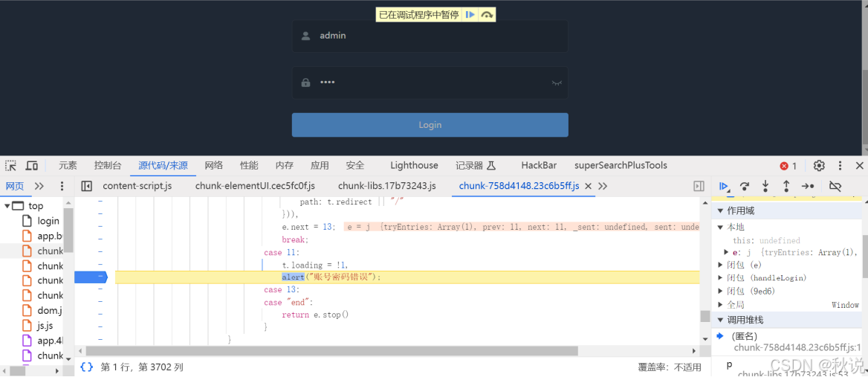
Task: Open the 网络 tab
Action: [x=214, y=165]
